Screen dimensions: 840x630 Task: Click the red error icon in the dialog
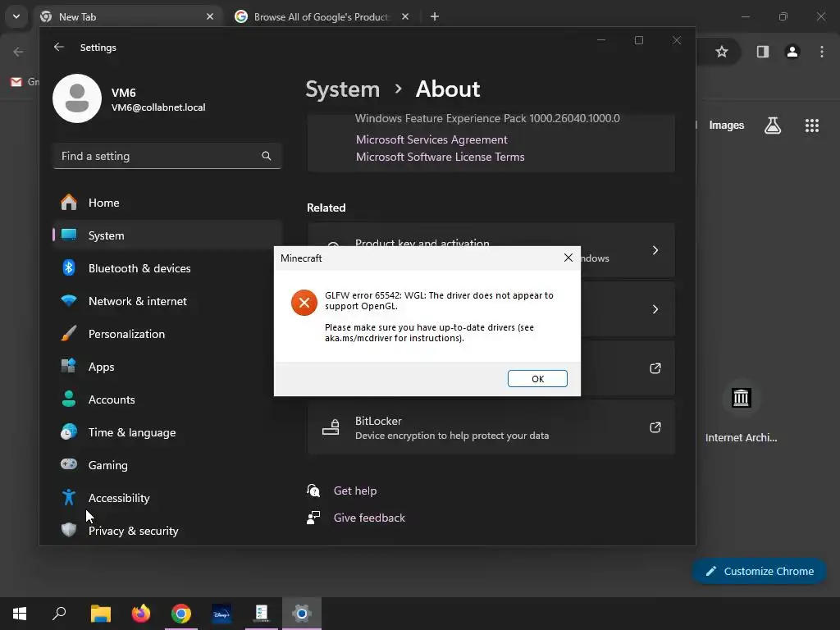[304, 303]
